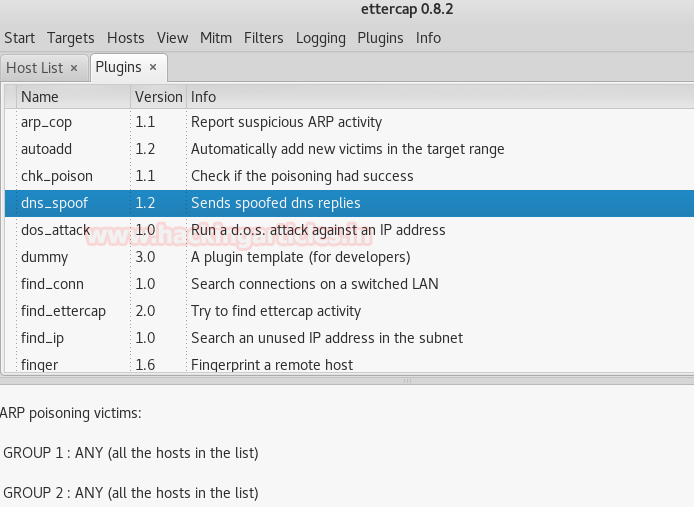
Task: Select the arp_cop plugin row
Action: point(46,122)
